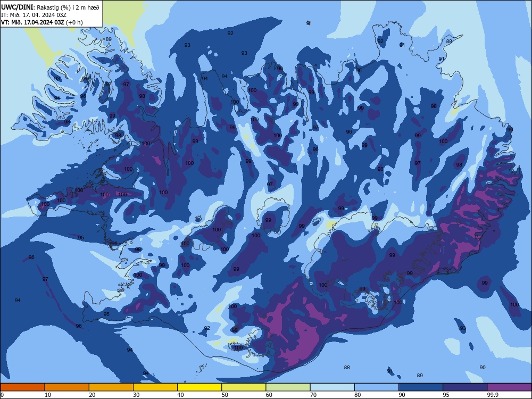Pick the yellow-green 50–60 legend swatch

click(x=244, y=387)
